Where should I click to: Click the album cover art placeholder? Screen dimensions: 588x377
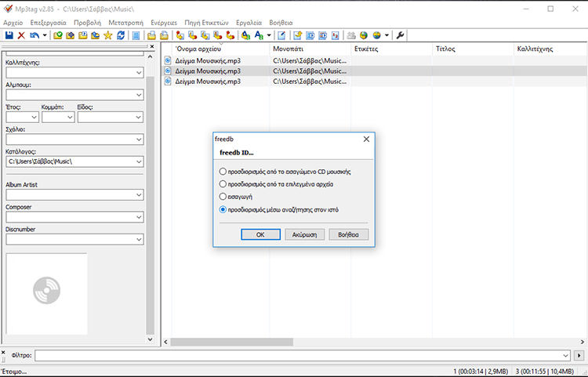[46, 293]
